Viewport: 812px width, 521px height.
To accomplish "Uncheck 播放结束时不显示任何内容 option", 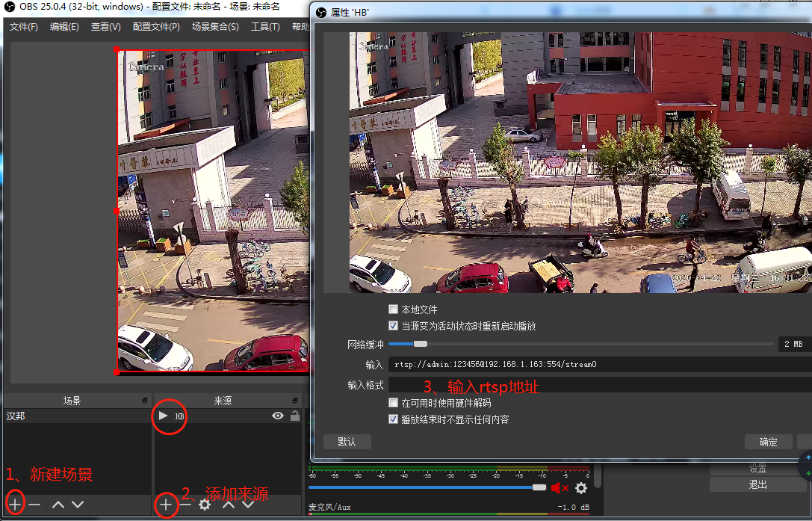I will (x=393, y=419).
